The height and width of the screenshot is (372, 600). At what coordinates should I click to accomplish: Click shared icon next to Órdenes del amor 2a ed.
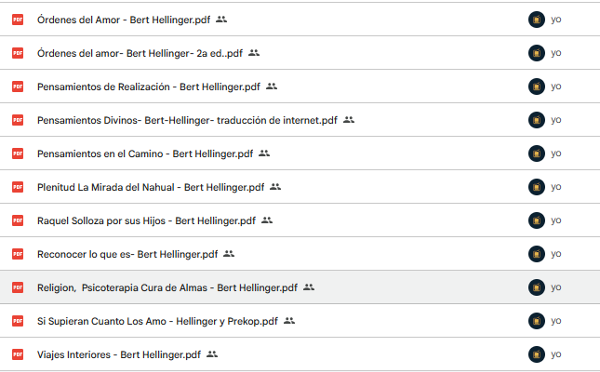click(254, 53)
